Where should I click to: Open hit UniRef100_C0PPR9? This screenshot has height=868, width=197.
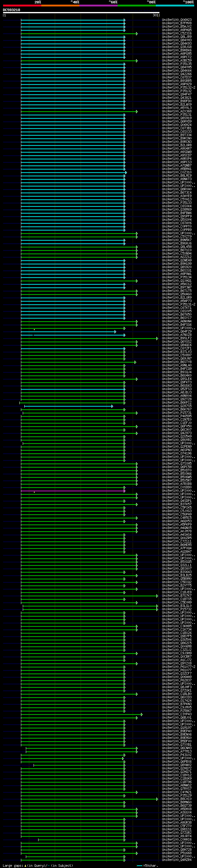click(177, 230)
